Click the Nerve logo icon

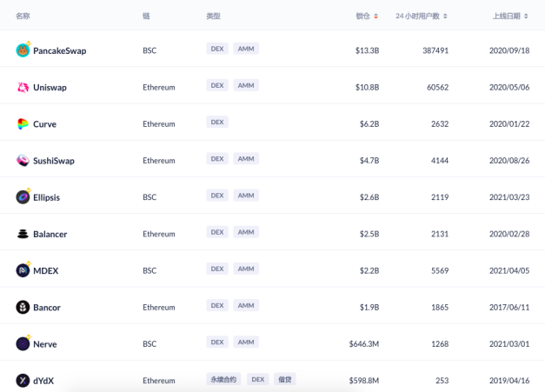pos(23,343)
